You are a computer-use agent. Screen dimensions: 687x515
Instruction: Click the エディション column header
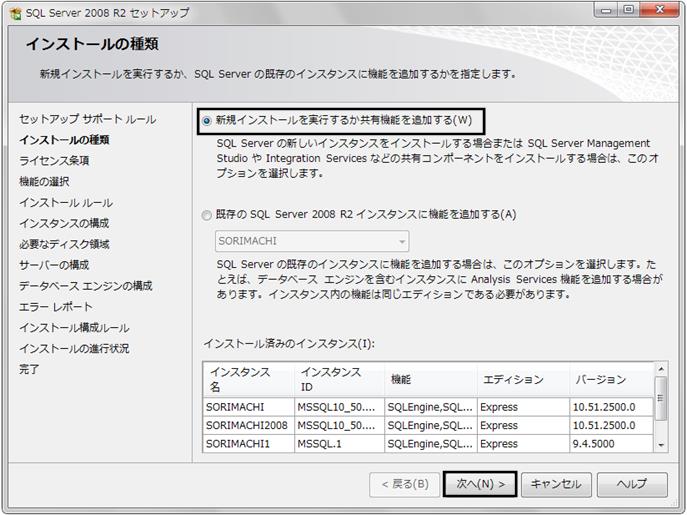coord(524,379)
